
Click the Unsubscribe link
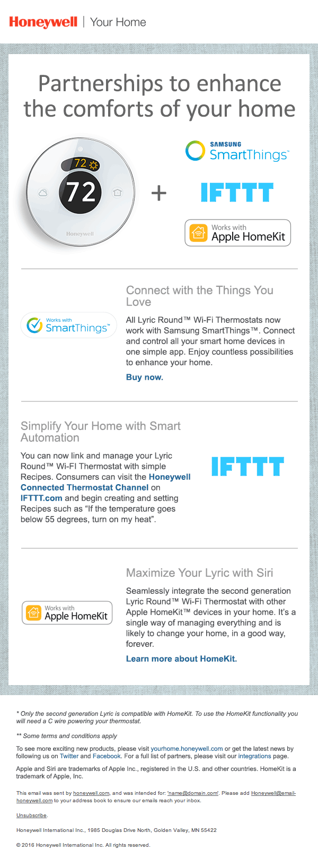click(x=31, y=816)
